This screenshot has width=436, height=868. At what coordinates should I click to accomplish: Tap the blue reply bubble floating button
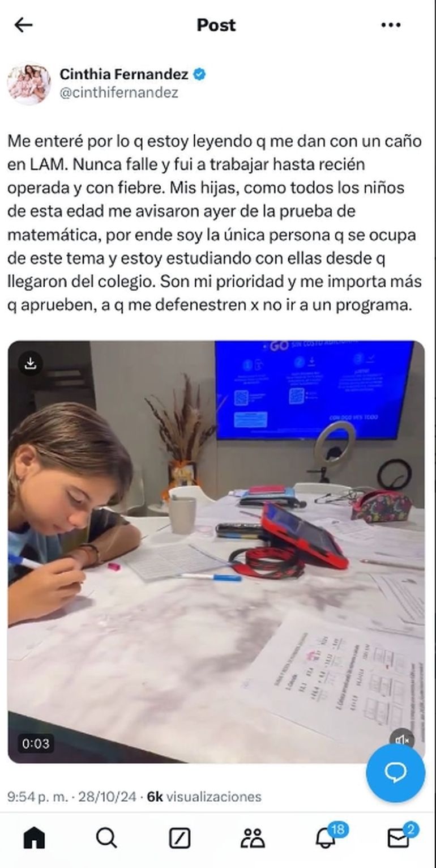[x=395, y=772]
